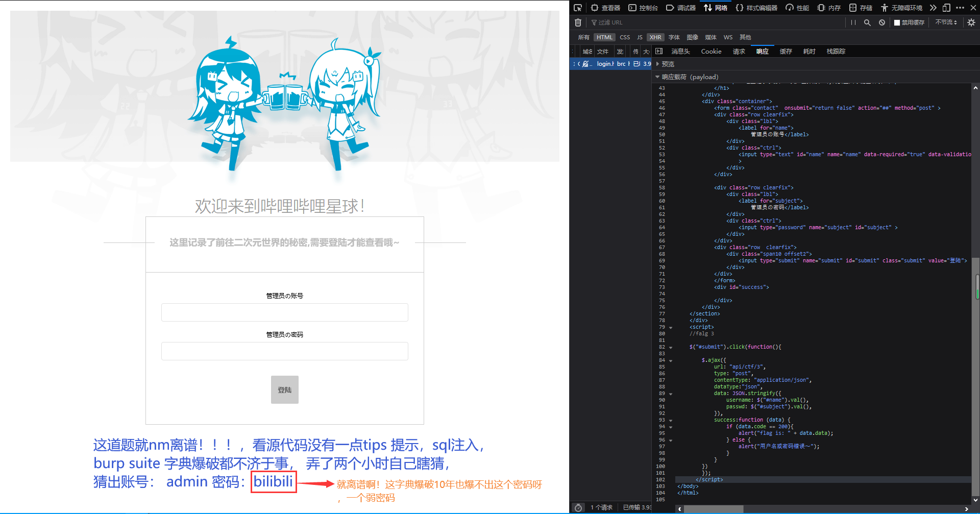Toggle the 其他 request filter
The width and height of the screenshot is (980, 514).
pyautogui.click(x=745, y=37)
